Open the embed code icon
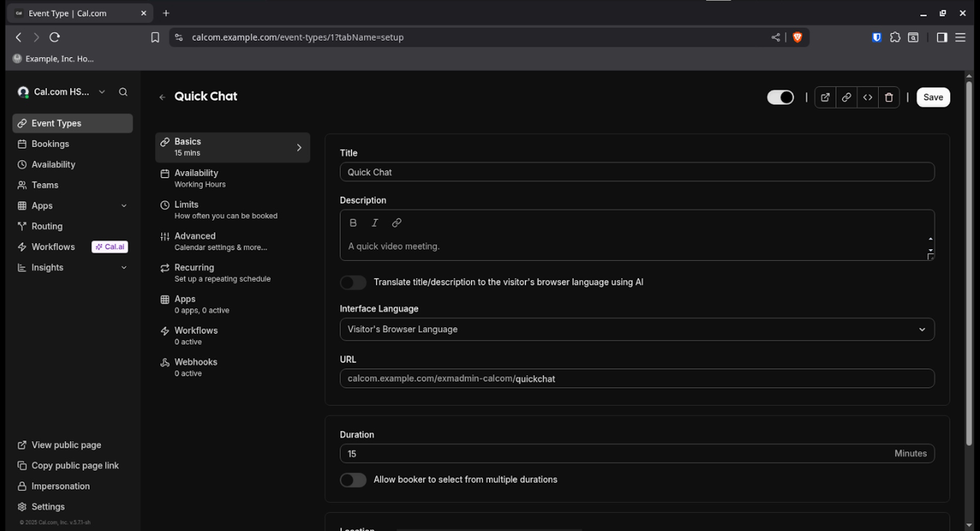Screen dimensions: 980x531 pos(868,98)
